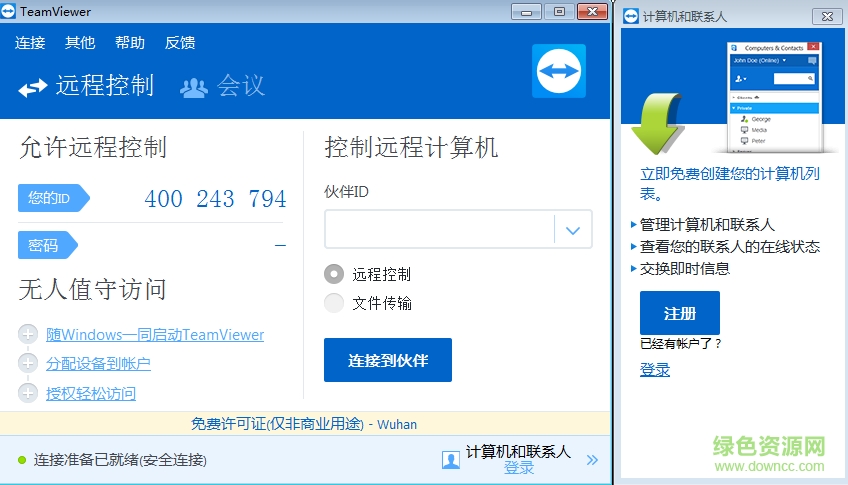Click the 密码 label tag
This screenshot has width=848, height=485.
(x=48, y=245)
